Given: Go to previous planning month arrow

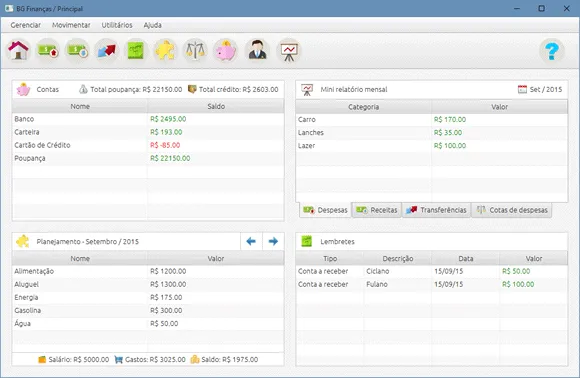Looking at the screenshot, I should 251,242.
